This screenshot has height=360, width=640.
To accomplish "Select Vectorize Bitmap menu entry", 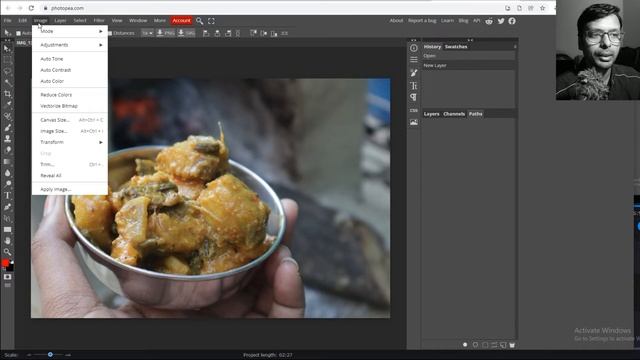I will click(59, 106).
